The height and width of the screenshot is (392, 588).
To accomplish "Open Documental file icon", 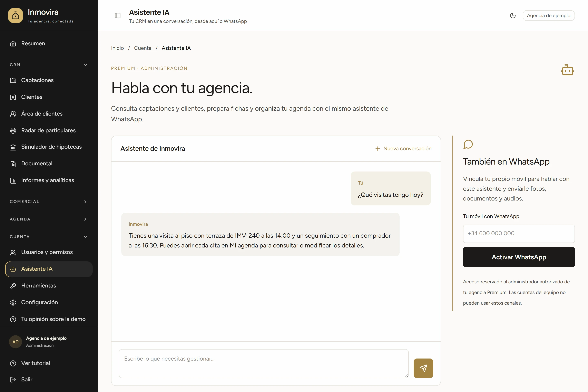I will [13, 164].
